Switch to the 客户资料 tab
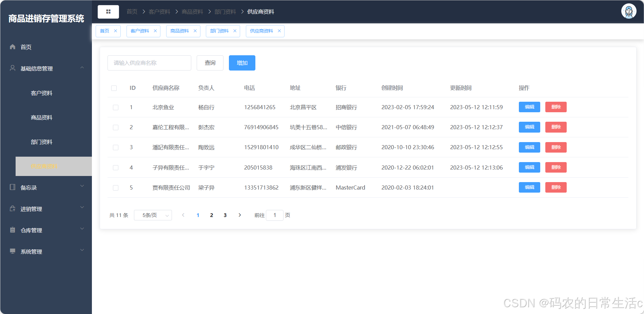644x314 pixels. (139, 31)
